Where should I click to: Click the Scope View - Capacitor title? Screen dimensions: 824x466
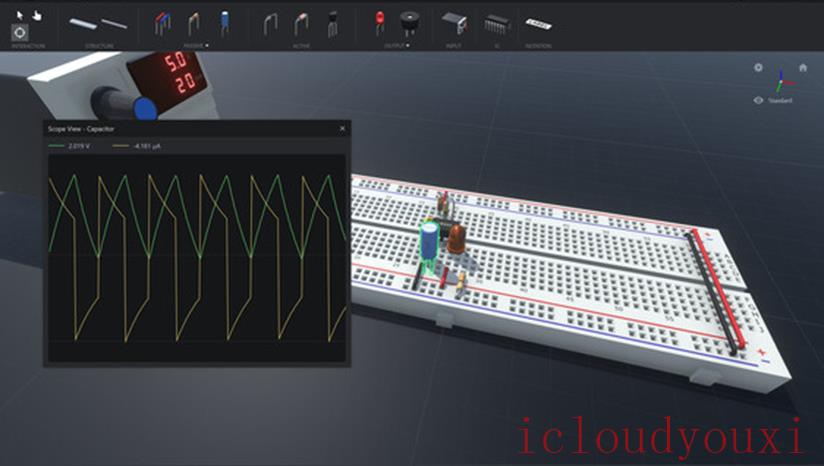pos(81,129)
